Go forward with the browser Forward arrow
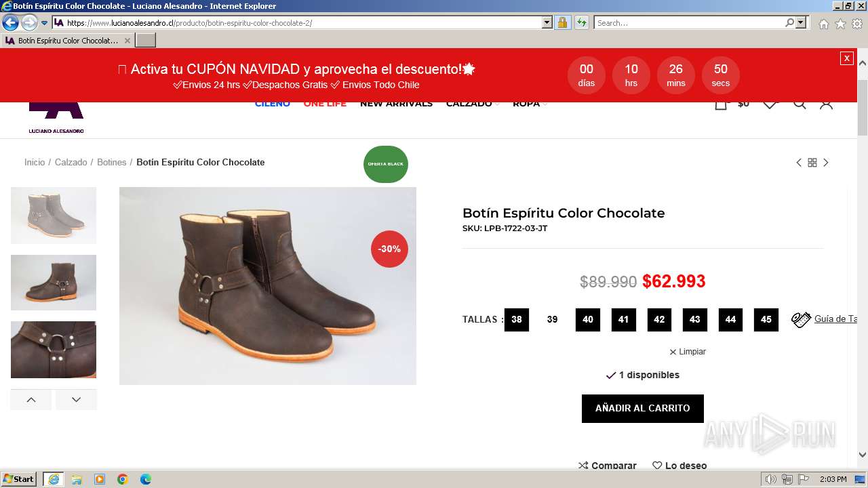 pos(28,22)
